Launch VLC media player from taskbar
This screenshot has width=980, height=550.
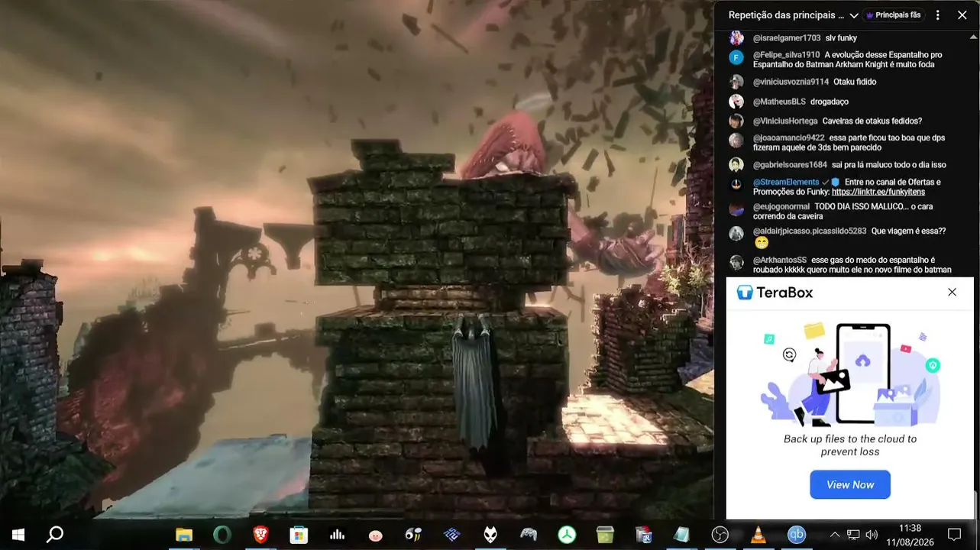758,535
